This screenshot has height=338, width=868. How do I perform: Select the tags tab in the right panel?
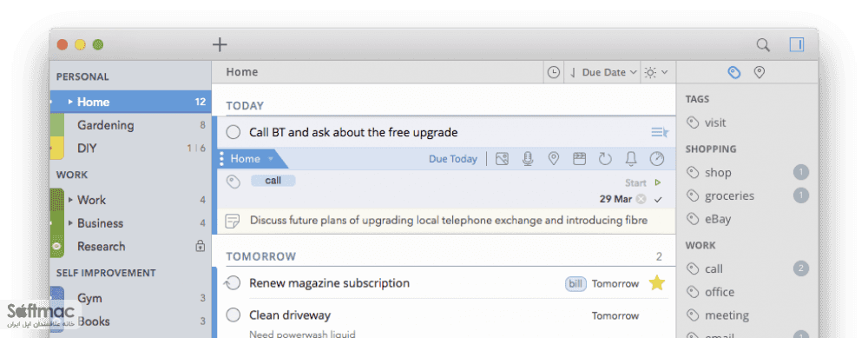(734, 73)
